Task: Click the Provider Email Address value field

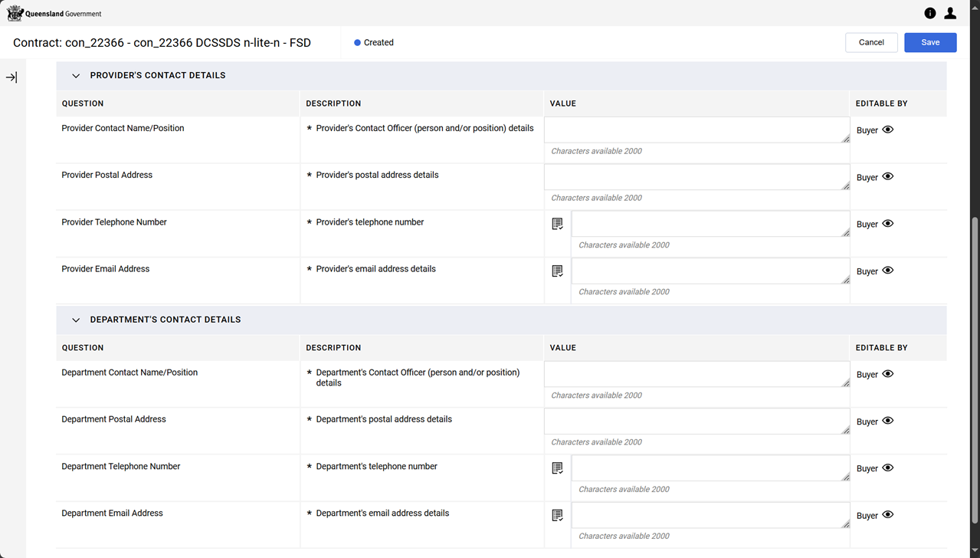Action: tap(710, 271)
